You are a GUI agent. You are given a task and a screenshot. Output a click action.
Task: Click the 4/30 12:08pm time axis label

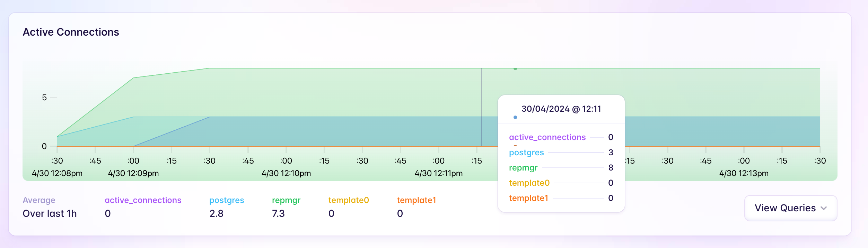(x=57, y=173)
